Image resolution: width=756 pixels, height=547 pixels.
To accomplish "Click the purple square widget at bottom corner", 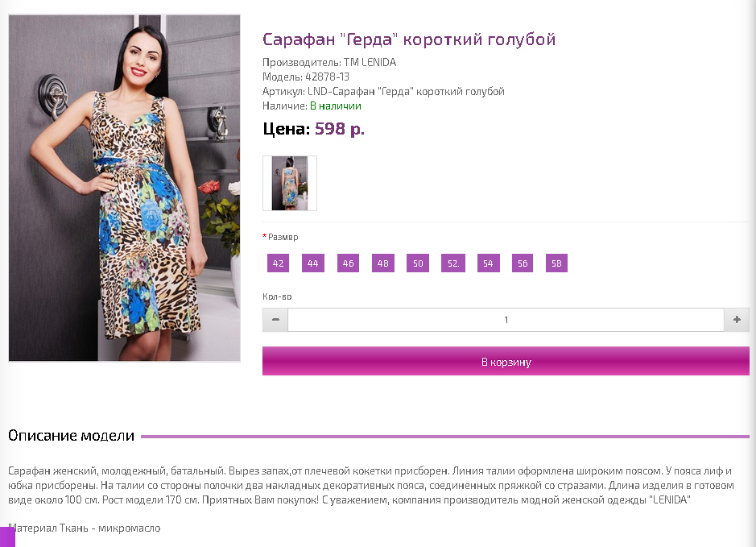I will (7, 537).
